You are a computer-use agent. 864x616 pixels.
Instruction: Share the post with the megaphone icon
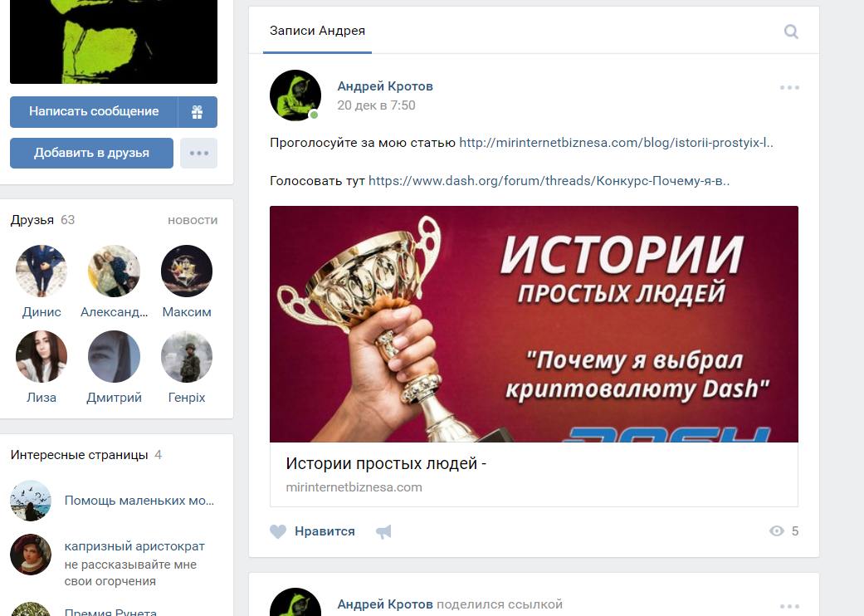[x=383, y=531]
